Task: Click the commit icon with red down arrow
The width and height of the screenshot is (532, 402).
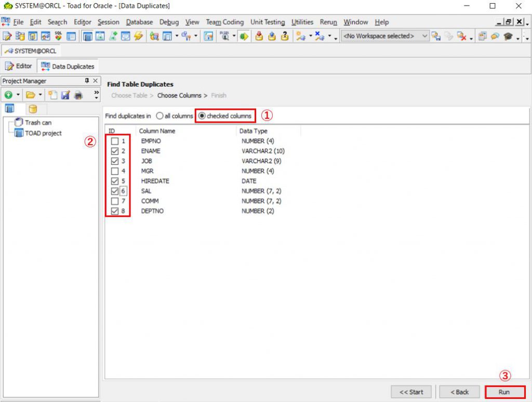Action: click(x=259, y=36)
